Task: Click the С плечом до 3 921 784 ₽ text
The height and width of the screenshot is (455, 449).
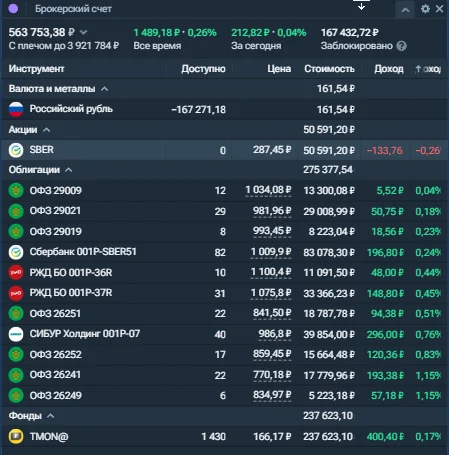Action: click(64, 46)
